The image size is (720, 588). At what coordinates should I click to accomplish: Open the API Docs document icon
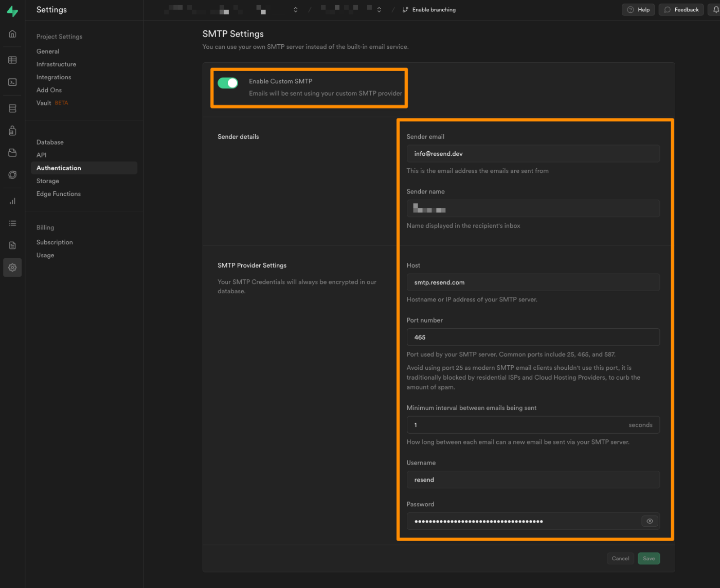pos(12,245)
